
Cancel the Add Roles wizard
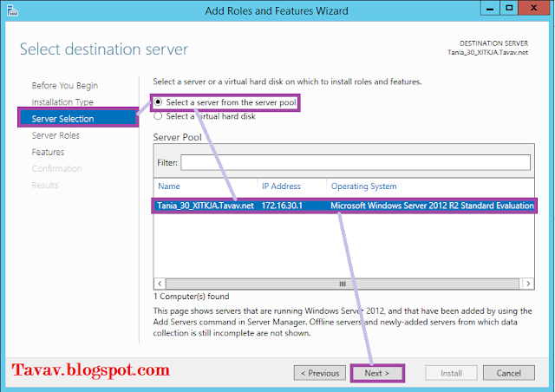point(509,373)
